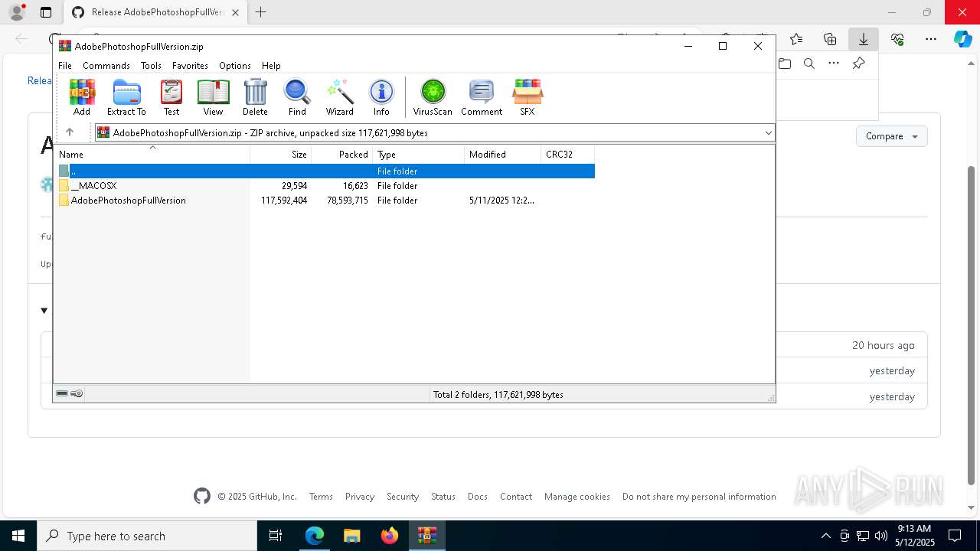Viewport: 980px width, 551px height.
Task: Open the Tools menu
Action: tap(151, 66)
